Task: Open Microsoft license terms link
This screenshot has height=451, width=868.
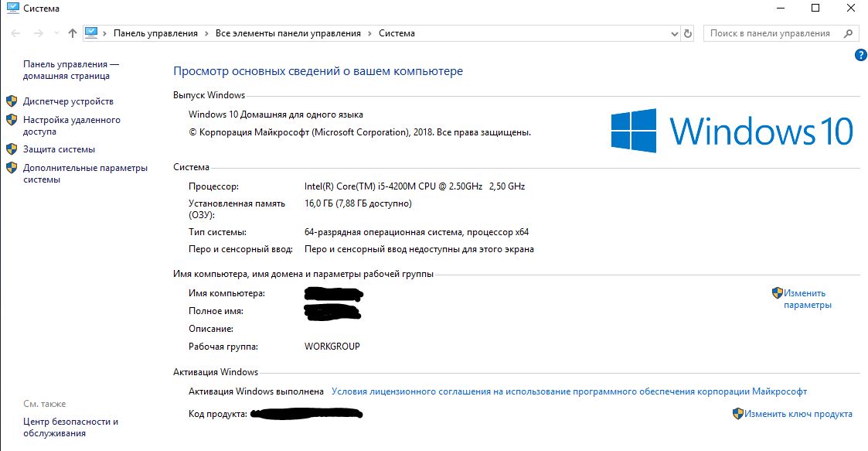Action: 569,391
